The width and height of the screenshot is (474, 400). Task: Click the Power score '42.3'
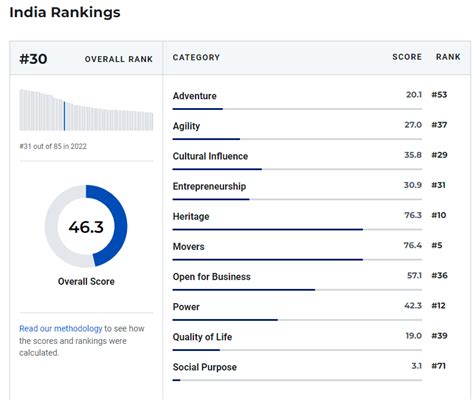click(413, 306)
